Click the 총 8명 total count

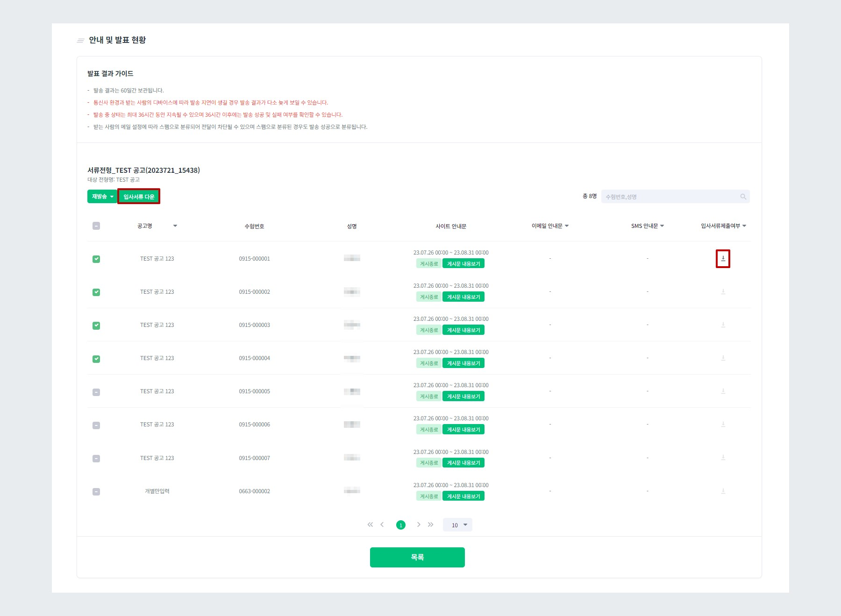590,196
